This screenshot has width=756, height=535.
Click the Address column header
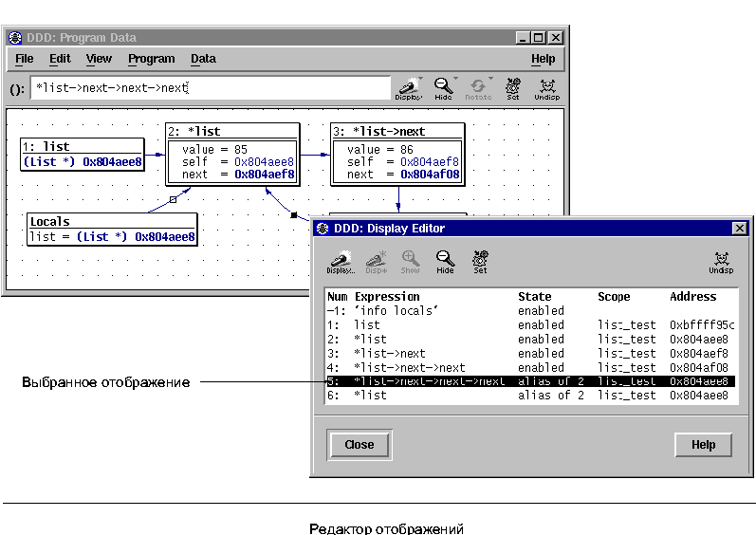click(692, 296)
